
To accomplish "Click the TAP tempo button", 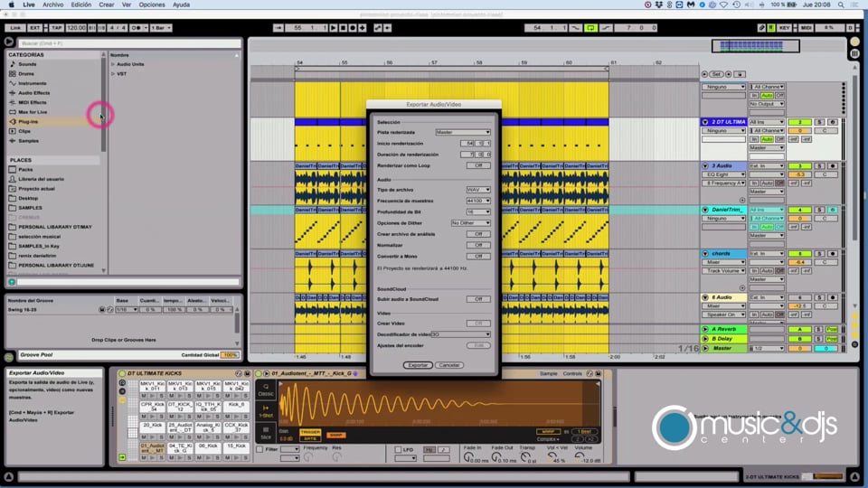I will [x=56, y=28].
